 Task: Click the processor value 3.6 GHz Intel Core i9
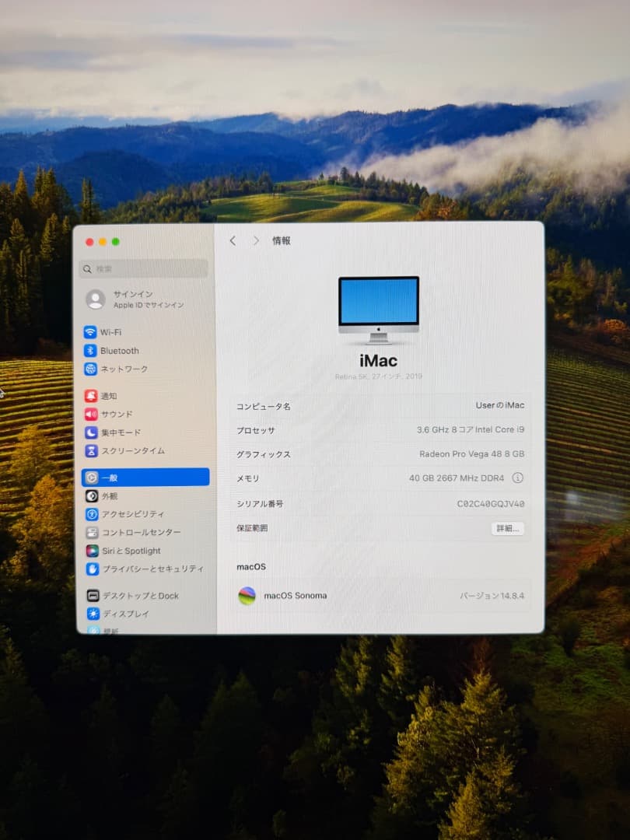[x=471, y=429]
